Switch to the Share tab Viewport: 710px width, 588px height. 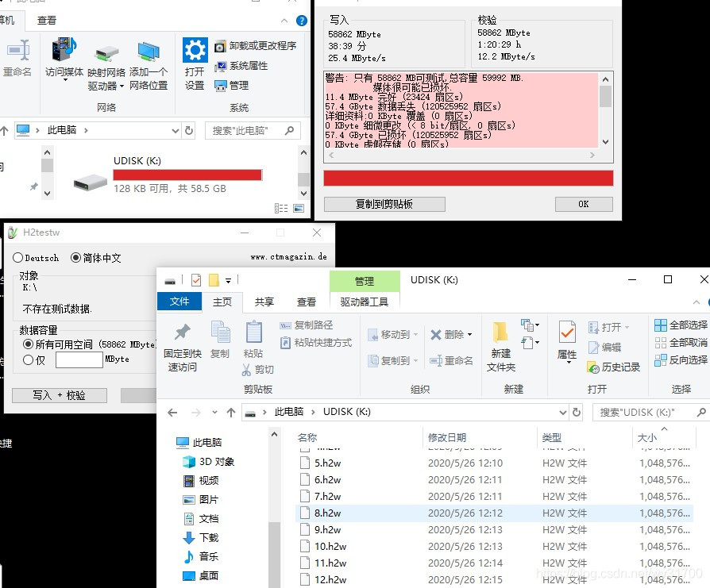[264, 302]
